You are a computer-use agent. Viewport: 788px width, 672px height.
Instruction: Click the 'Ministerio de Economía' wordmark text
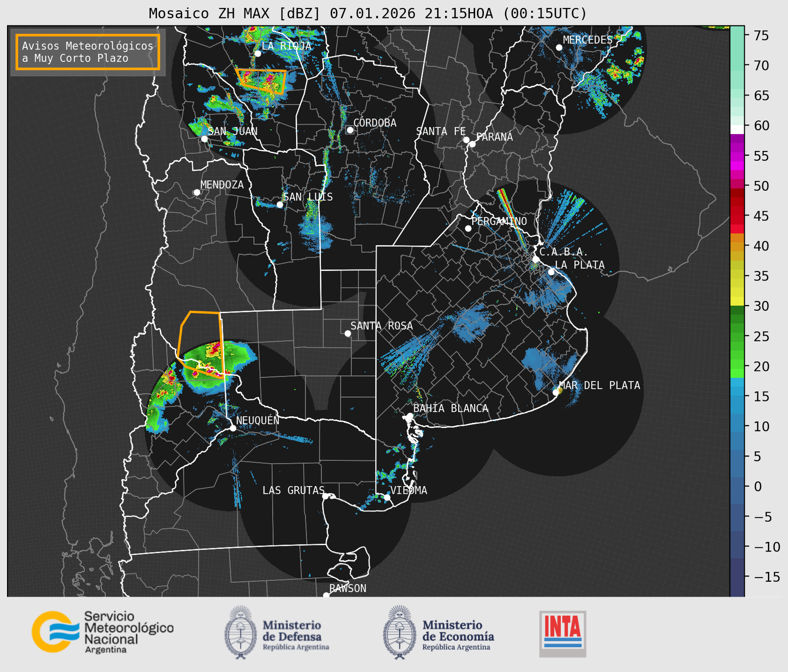[x=458, y=630]
